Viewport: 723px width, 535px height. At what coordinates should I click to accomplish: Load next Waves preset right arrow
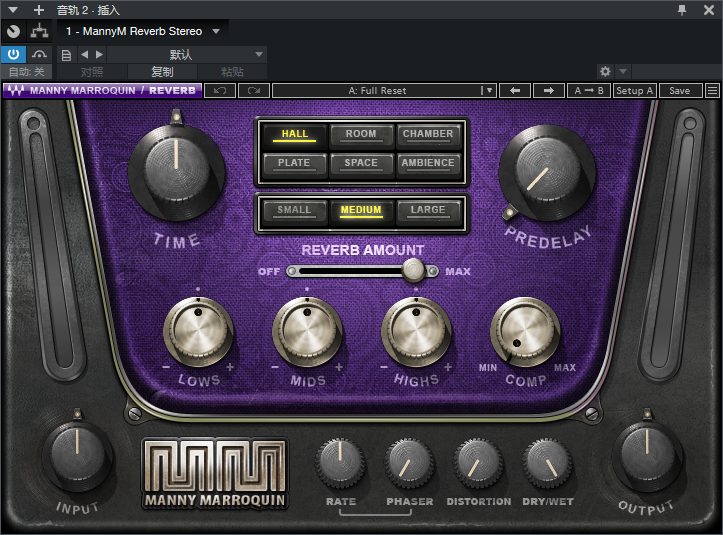[549, 90]
